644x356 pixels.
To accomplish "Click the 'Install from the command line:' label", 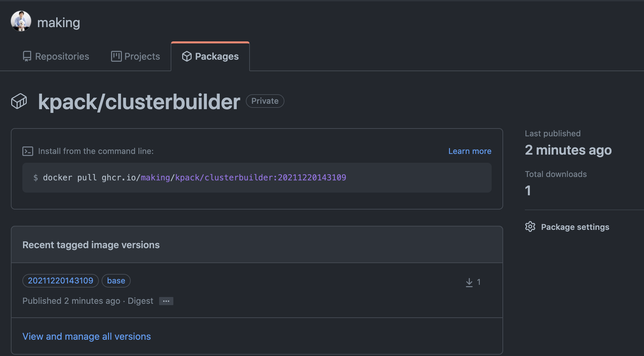I will 96,151.
